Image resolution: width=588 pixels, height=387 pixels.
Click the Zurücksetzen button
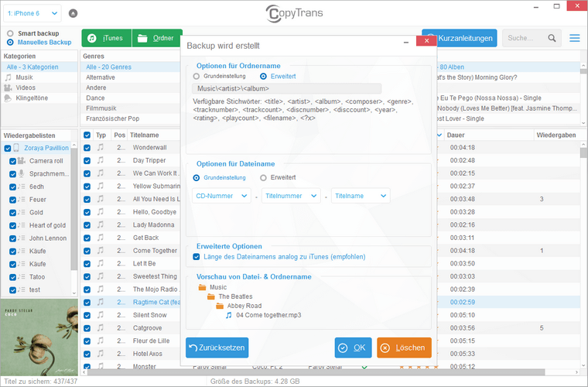(x=217, y=348)
